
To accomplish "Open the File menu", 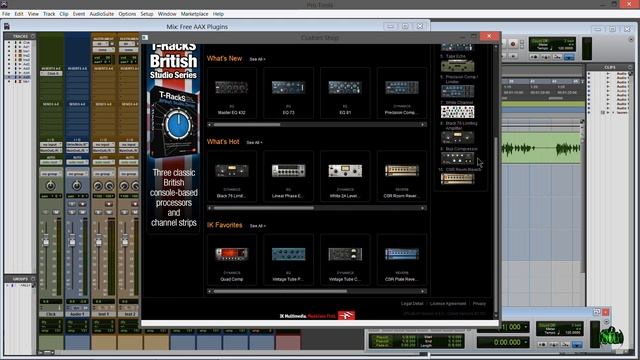I will (6, 14).
